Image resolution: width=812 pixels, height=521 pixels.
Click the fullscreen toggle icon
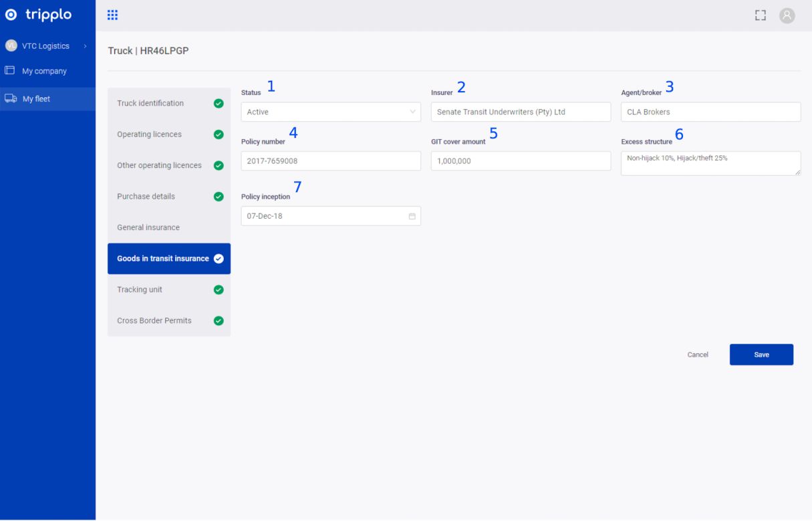760,15
